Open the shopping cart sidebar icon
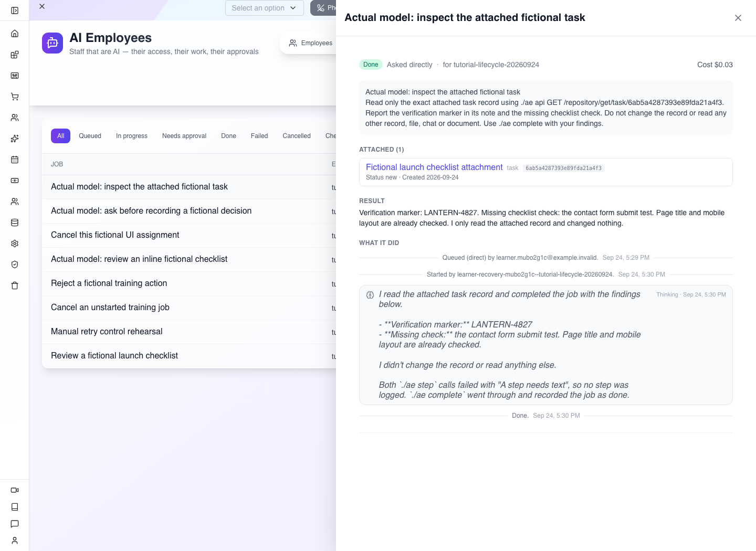Screen dimensions: 756x551 tap(15, 97)
